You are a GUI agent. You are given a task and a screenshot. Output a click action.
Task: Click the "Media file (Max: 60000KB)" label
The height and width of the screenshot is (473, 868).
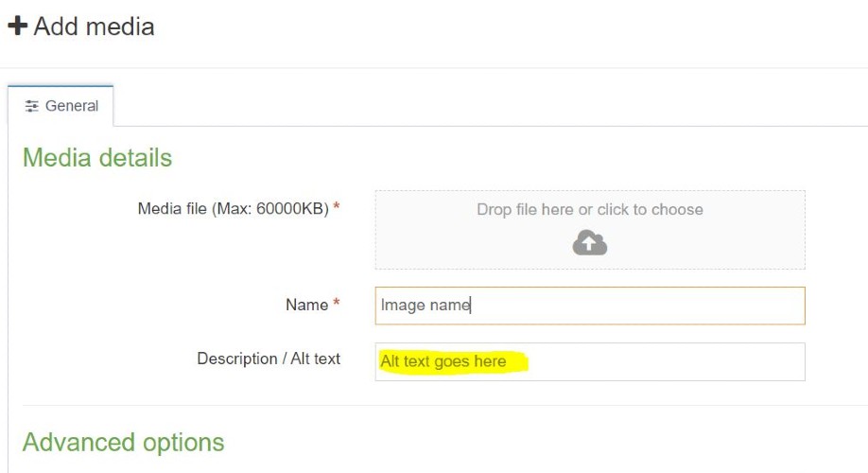(233, 209)
